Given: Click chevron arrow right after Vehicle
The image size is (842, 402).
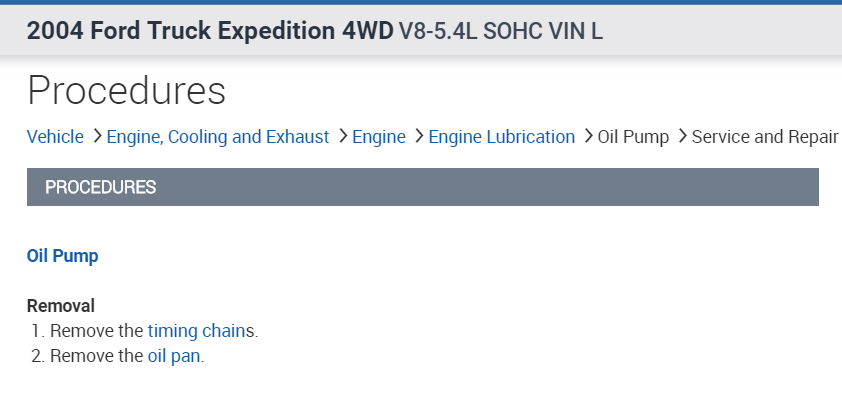Looking at the screenshot, I should tap(98, 136).
